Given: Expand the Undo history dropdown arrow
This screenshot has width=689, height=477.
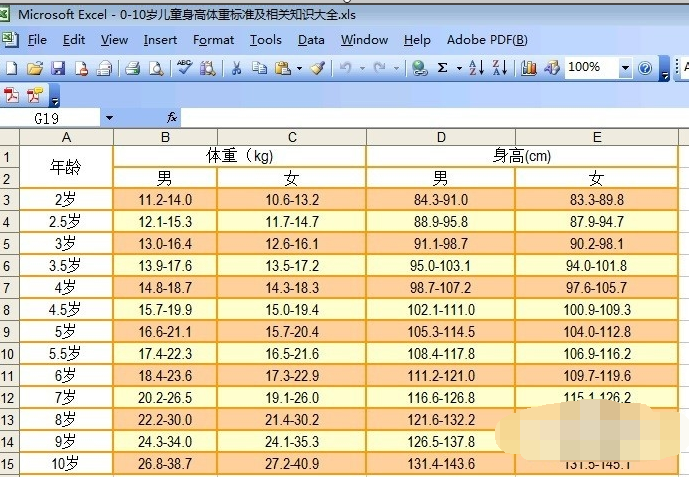Looking at the screenshot, I should tap(363, 68).
